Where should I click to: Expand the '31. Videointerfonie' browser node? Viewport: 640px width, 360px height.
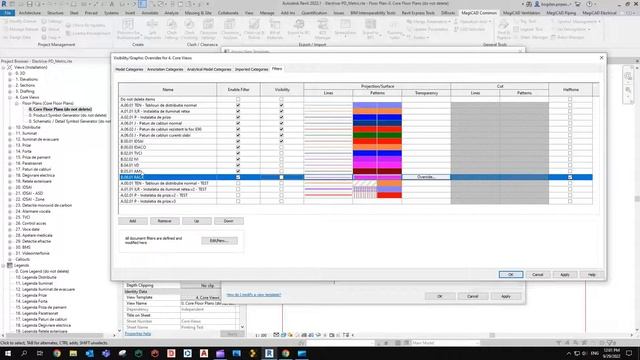pos(10,253)
